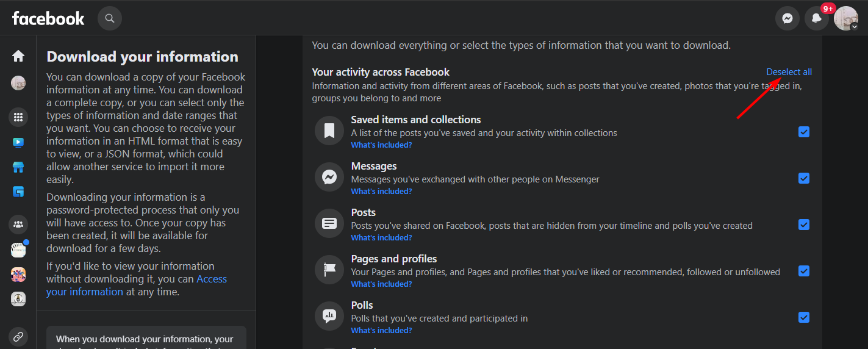
Task: Open What's included under Polls
Action: [381, 331]
